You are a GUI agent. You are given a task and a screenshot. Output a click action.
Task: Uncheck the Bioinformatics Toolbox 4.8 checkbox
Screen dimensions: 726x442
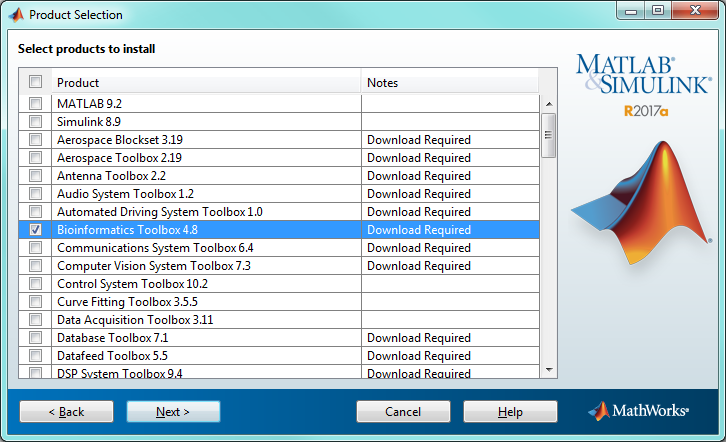tap(35, 230)
